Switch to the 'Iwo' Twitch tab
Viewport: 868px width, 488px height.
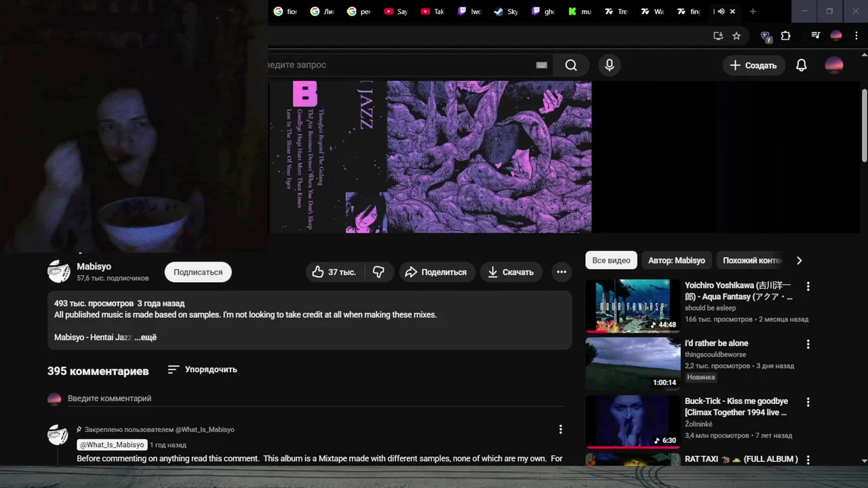(469, 12)
